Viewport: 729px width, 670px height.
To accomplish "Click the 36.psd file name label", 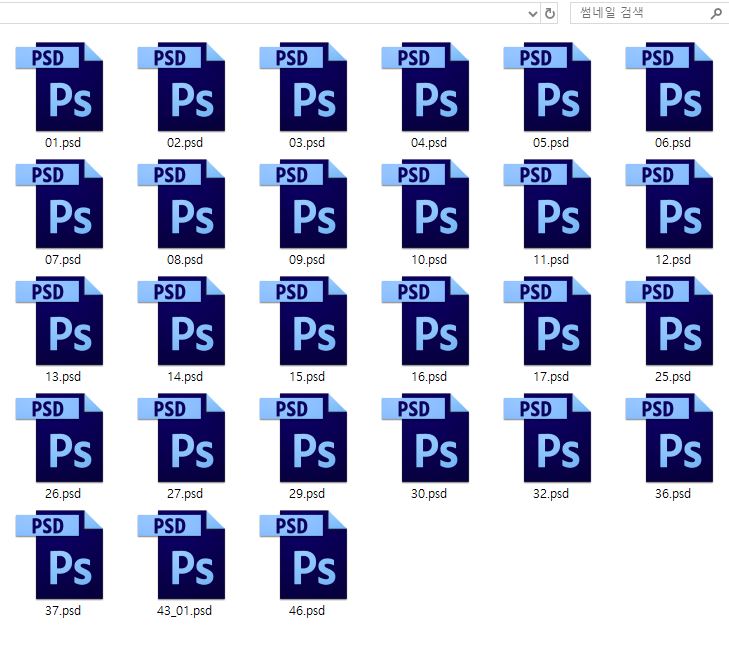I will 673,494.
